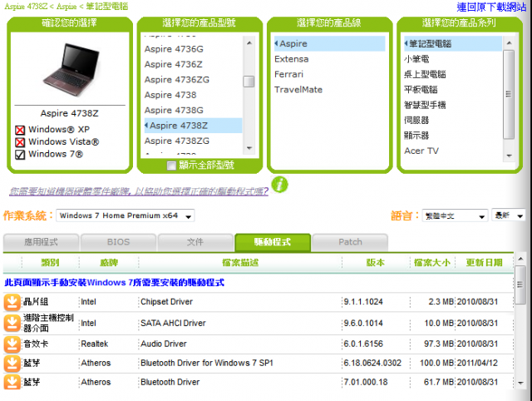
Task: Enable the 顯示全部型號 checkbox
Action: coord(172,166)
